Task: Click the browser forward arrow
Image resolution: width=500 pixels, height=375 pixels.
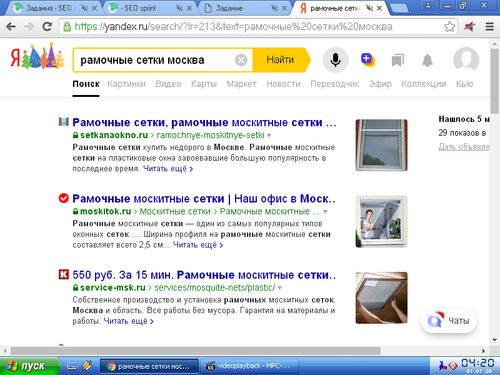Action: click(29, 27)
